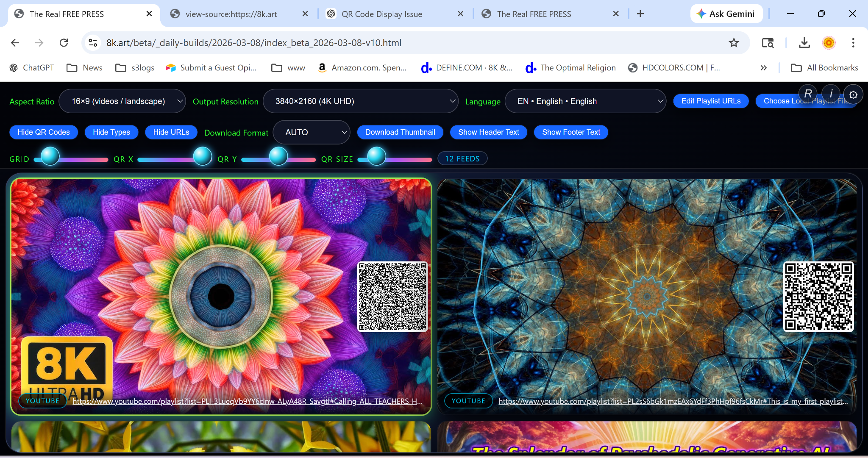Click the QR code on the kaleidoscope thumbnail

[x=818, y=297]
